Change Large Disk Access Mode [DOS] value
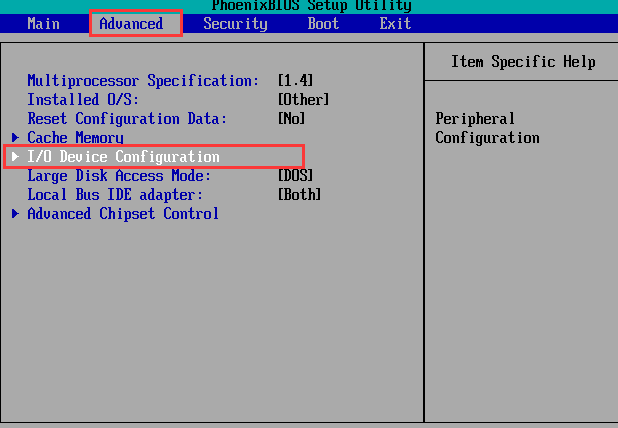Screen dimensions: 618x428 coord(295,176)
